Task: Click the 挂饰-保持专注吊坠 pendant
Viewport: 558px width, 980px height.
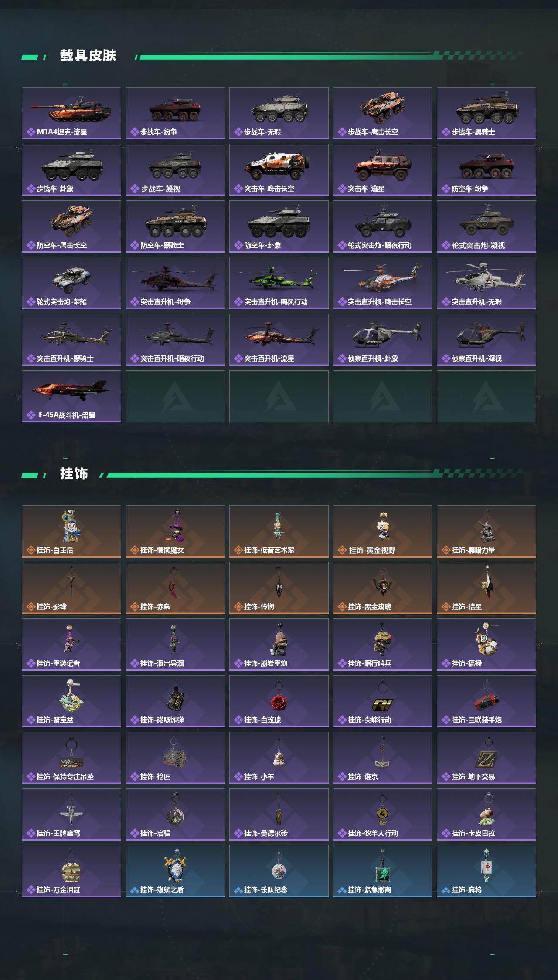Action: click(71, 758)
